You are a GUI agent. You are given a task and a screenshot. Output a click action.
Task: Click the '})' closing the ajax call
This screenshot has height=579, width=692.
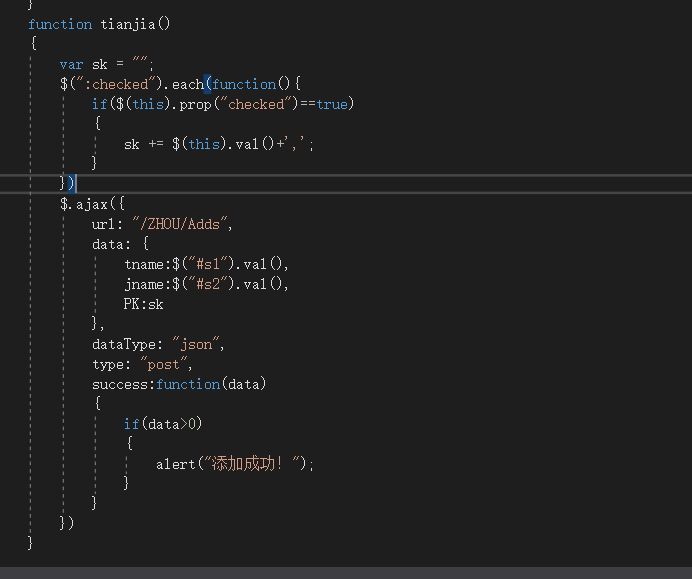67,523
